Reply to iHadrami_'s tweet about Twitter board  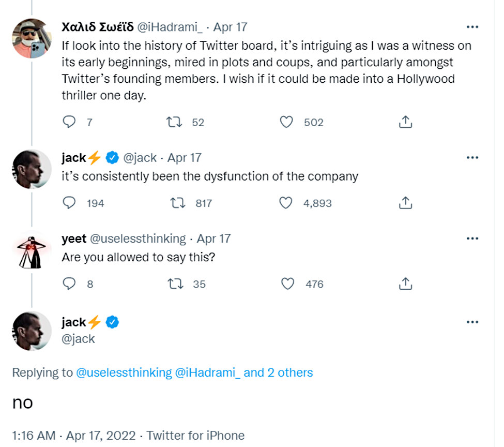tap(69, 122)
